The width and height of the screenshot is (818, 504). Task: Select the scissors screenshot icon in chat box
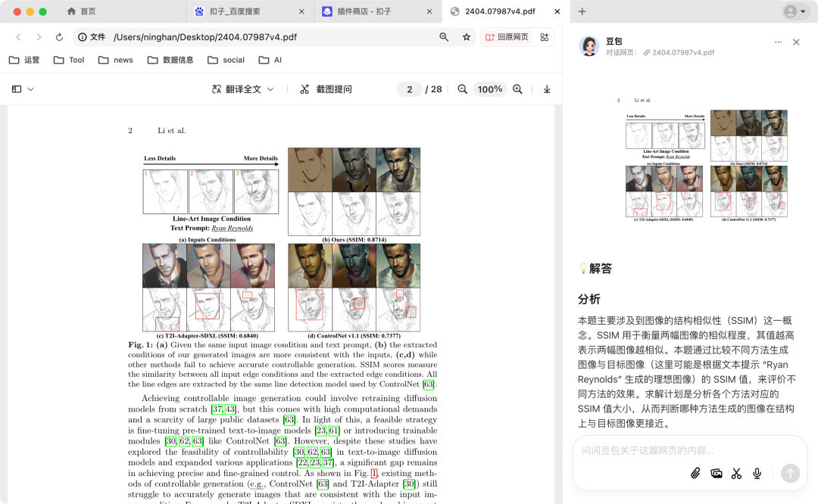coord(736,473)
